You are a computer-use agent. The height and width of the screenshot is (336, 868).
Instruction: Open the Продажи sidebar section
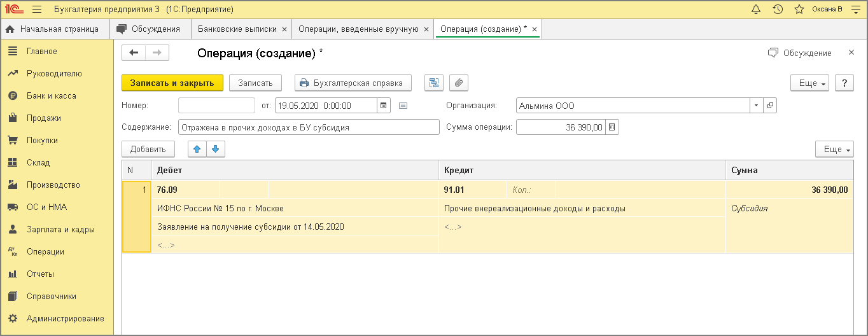pyautogui.click(x=43, y=118)
